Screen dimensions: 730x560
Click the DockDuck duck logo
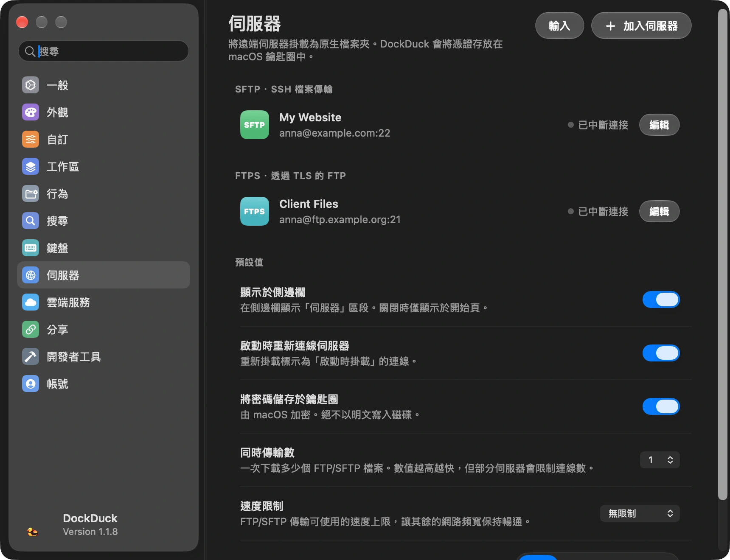coord(32,531)
